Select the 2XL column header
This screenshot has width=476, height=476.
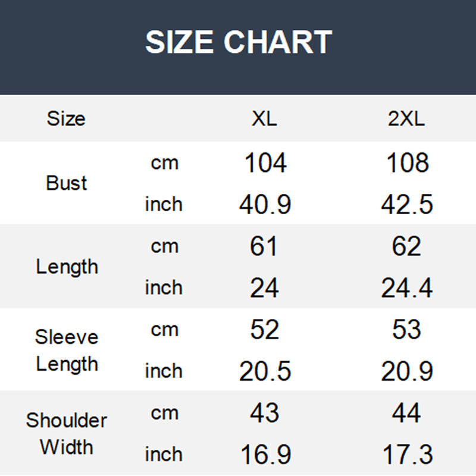click(407, 118)
